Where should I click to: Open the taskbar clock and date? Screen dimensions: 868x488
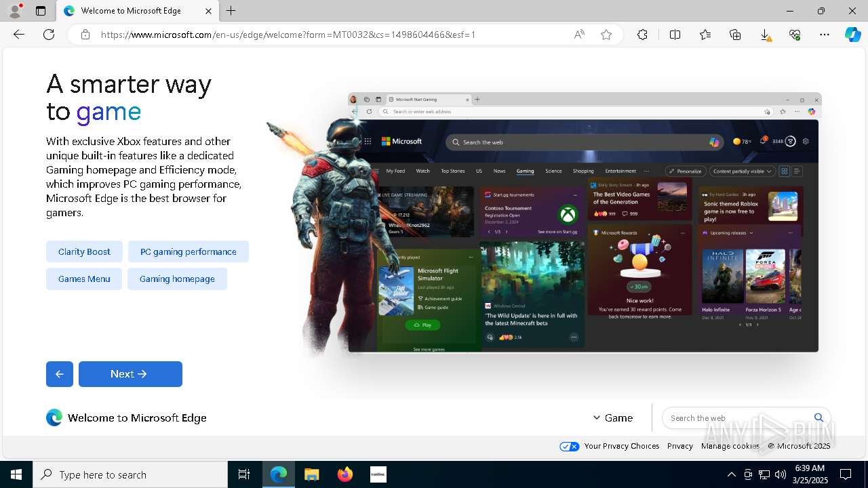pos(810,474)
